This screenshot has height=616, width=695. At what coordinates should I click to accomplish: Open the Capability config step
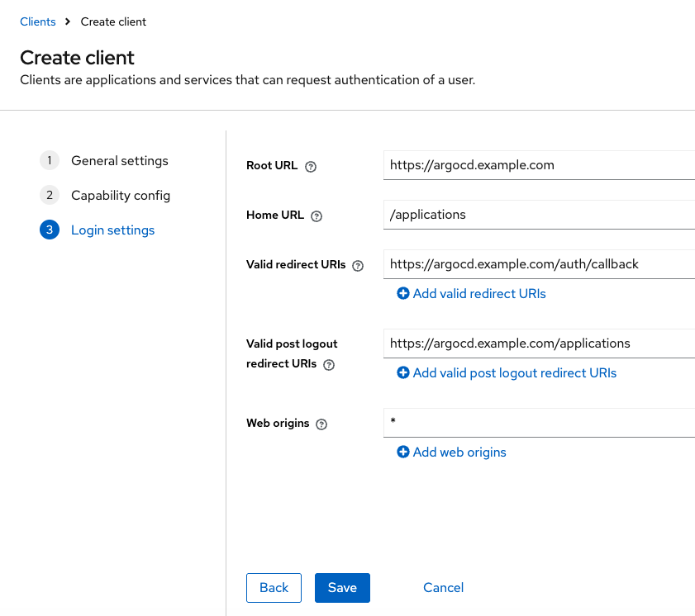[120, 196]
